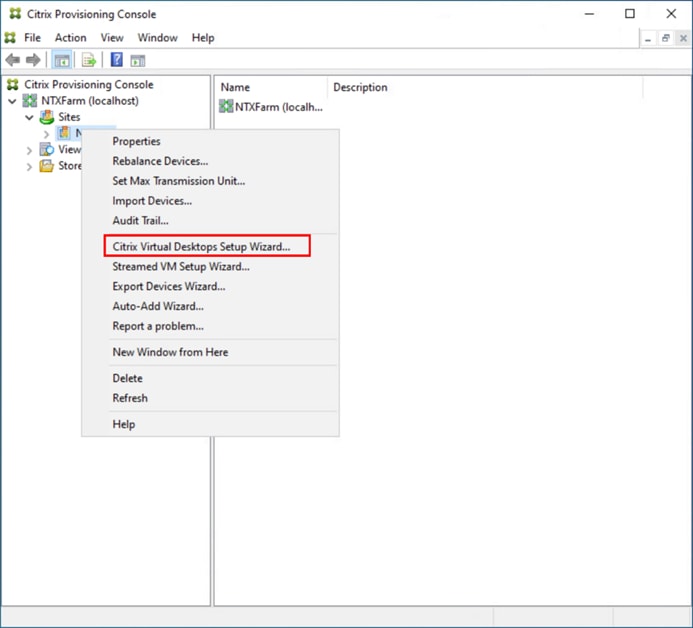Select New Window from Here
The width and height of the screenshot is (693, 628).
coord(210,352)
